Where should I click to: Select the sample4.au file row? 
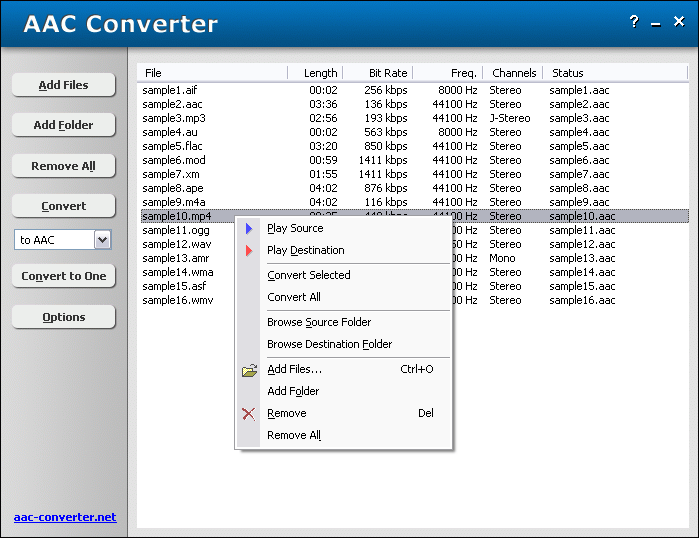pos(415,132)
